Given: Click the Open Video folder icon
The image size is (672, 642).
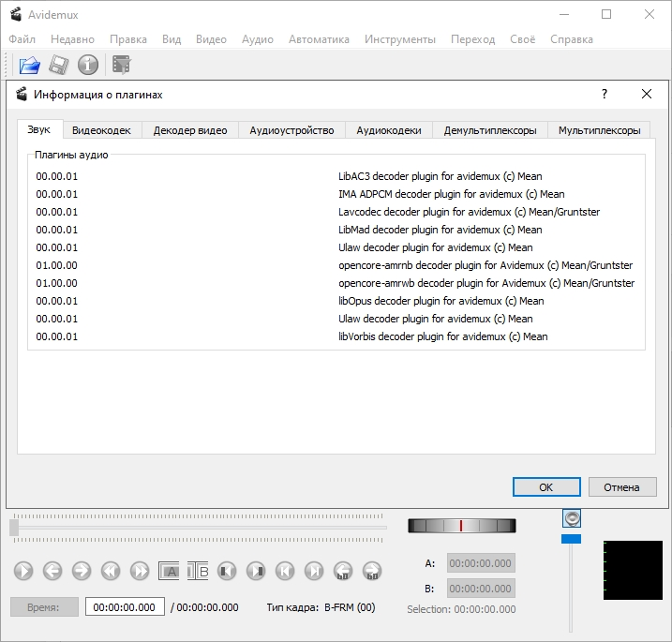Looking at the screenshot, I should [30, 65].
